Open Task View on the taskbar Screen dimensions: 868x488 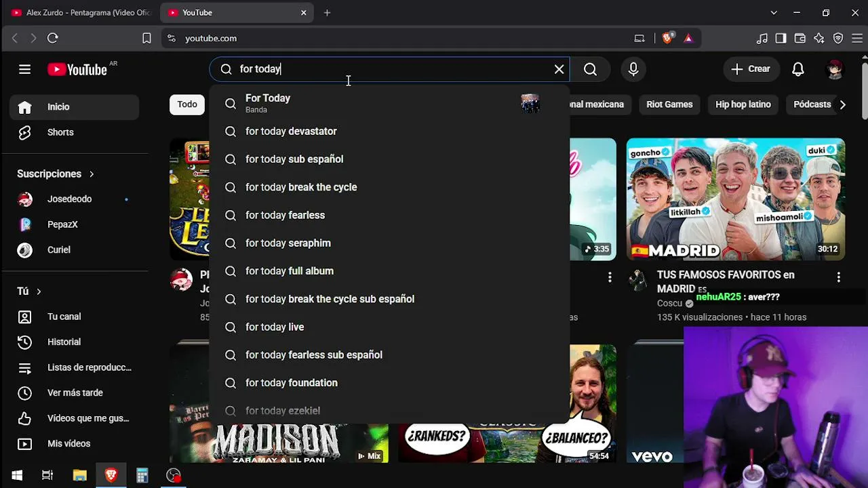(x=47, y=476)
